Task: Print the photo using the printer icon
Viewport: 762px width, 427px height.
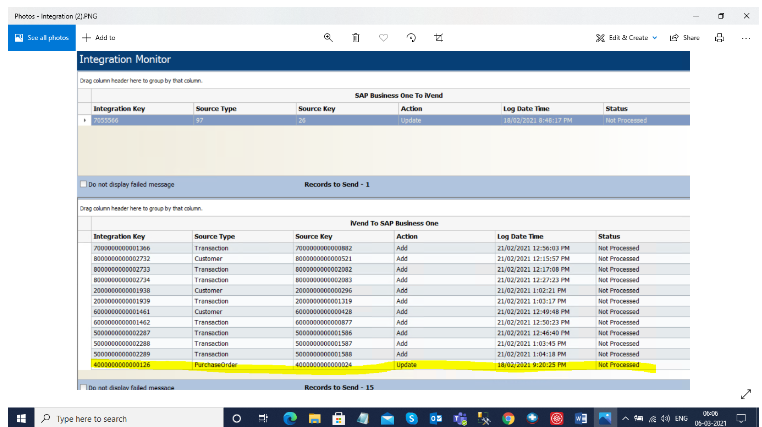Action: click(719, 38)
